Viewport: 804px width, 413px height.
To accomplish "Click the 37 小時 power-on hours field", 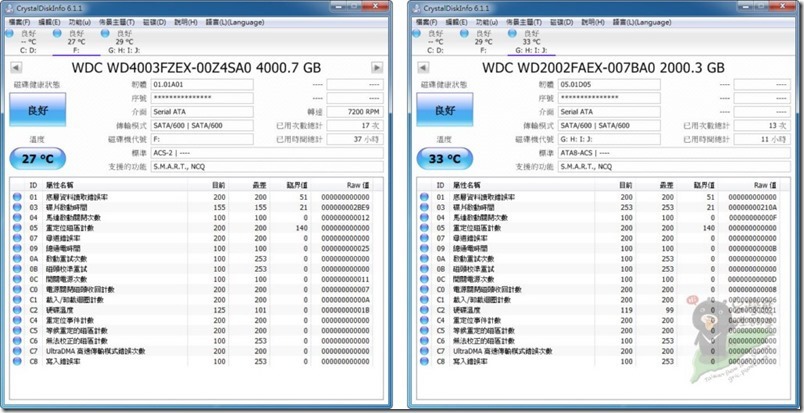I will coord(355,139).
